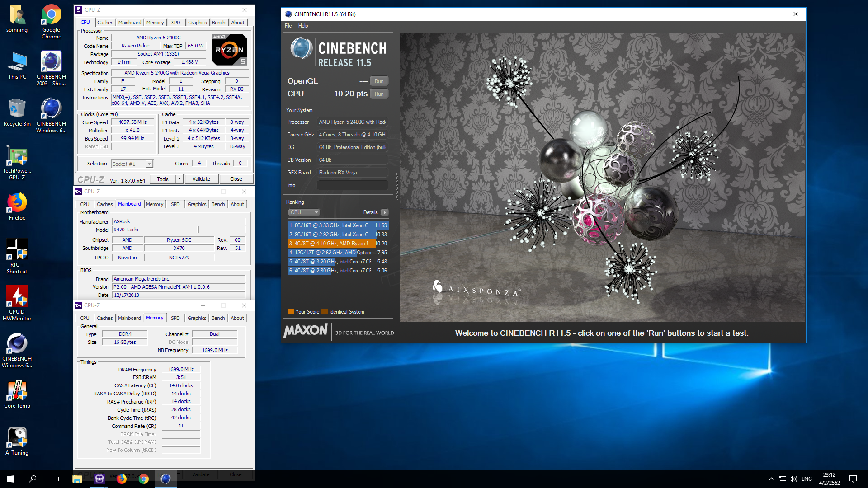Image resolution: width=868 pixels, height=488 pixels.
Task: Select ranking entry 4 AMD Opteron 7.95
Action: 338,253
